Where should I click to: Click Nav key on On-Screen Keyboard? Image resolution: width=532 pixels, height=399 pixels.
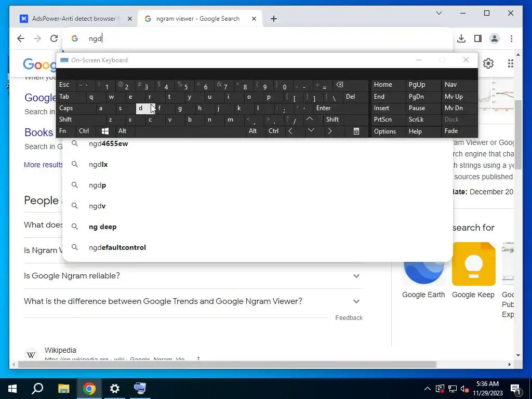point(459,85)
